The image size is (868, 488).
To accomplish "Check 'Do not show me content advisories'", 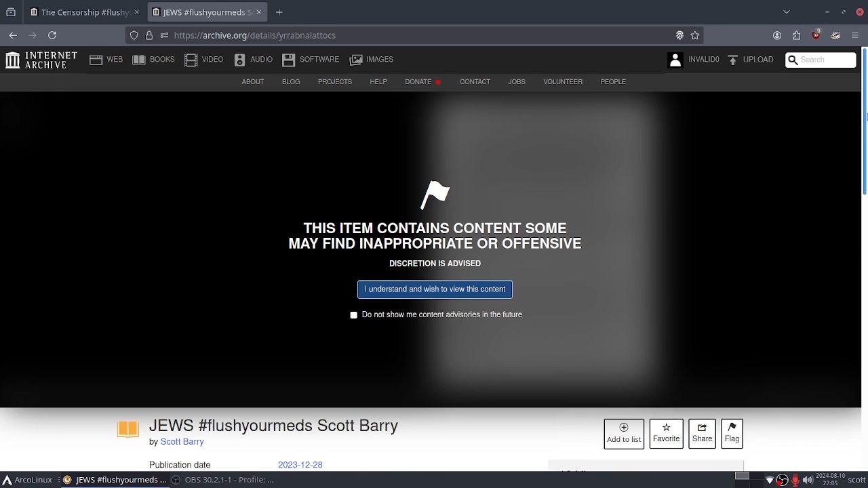I will [354, 315].
